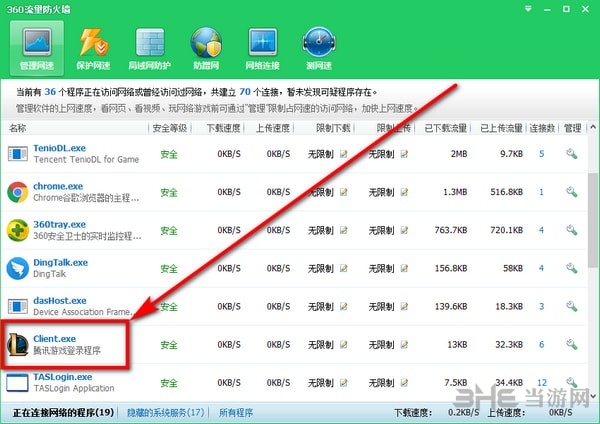Click the TenioDL.exe program icon
Screen dimensions: 600x424
tap(18, 154)
